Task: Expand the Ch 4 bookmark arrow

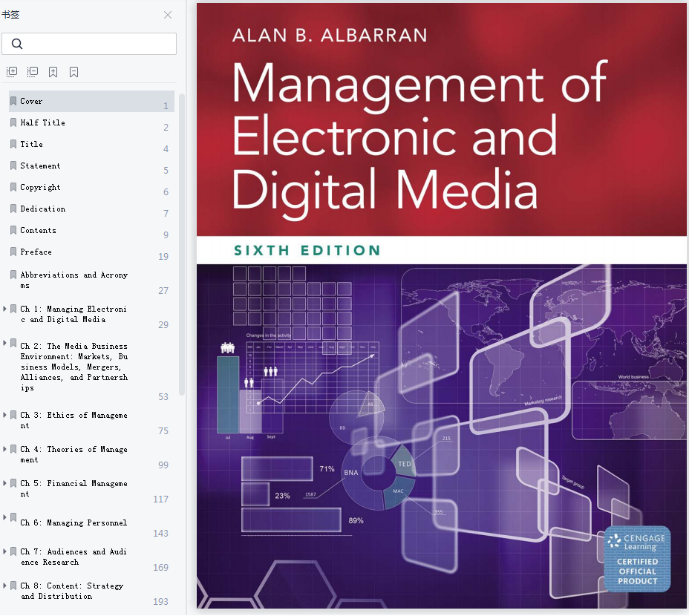Action: click(4, 449)
